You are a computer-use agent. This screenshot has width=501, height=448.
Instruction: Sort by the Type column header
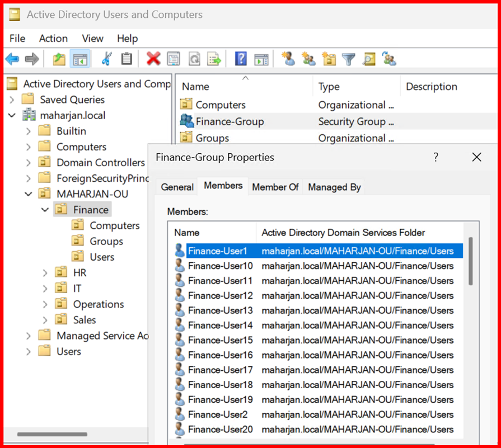(x=329, y=87)
